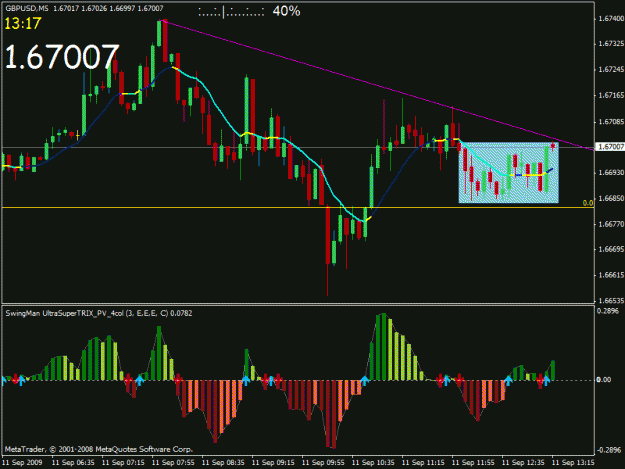Click the SwingMan UltraSuperTRIX indicator label
The width and height of the screenshot is (625, 469).
pos(99,313)
